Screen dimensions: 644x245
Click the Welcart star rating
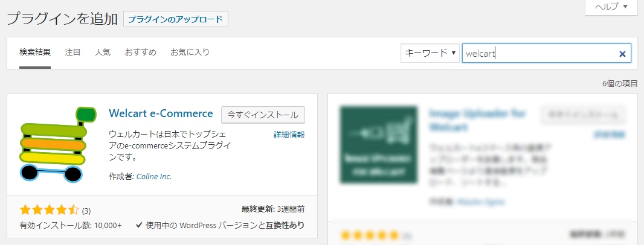(48, 211)
